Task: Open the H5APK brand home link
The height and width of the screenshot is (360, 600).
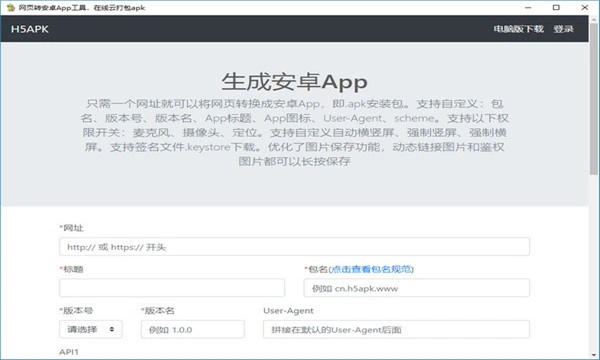Action: [29, 29]
